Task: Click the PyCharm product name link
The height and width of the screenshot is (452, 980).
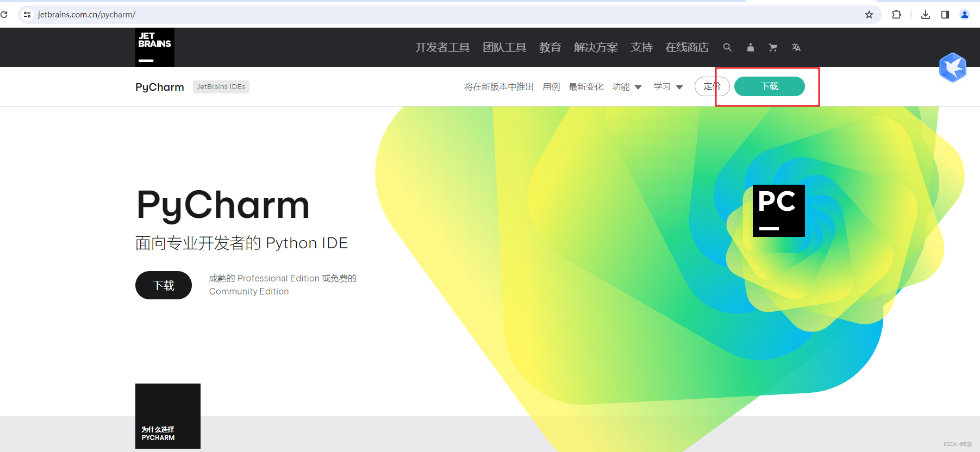Action: point(160,87)
